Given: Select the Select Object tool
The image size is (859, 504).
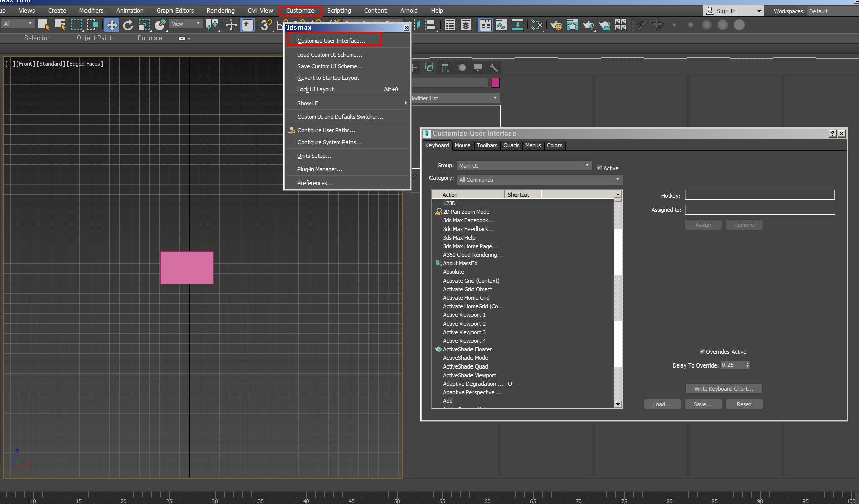Looking at the screenshot, I should tap(44, 25).
